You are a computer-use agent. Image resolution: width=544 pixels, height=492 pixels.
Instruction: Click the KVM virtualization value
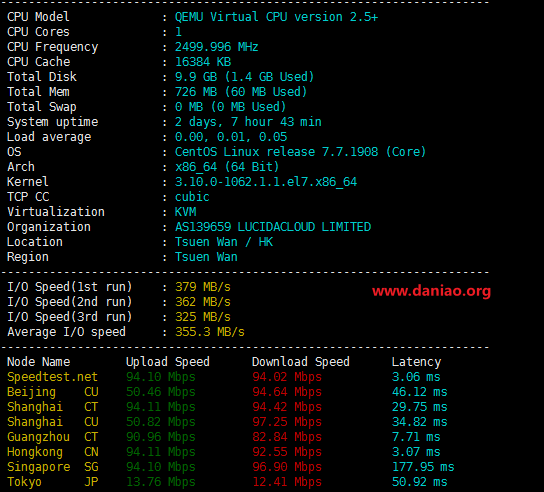(186, 212)
